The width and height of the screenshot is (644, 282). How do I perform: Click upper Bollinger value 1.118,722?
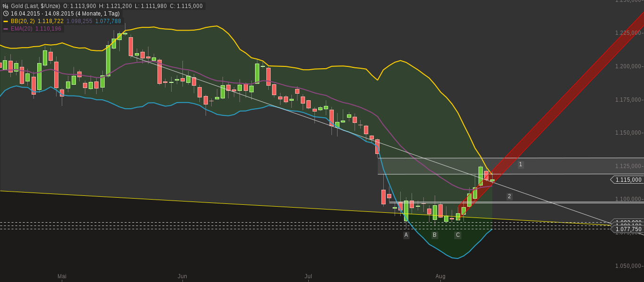click(x=50, y=21)
